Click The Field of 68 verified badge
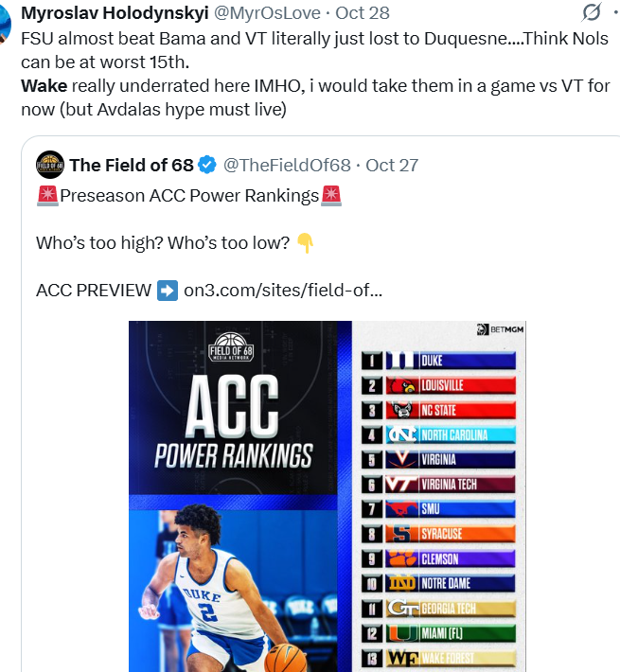This screenshot has width=620, height=672. (207, 166)
